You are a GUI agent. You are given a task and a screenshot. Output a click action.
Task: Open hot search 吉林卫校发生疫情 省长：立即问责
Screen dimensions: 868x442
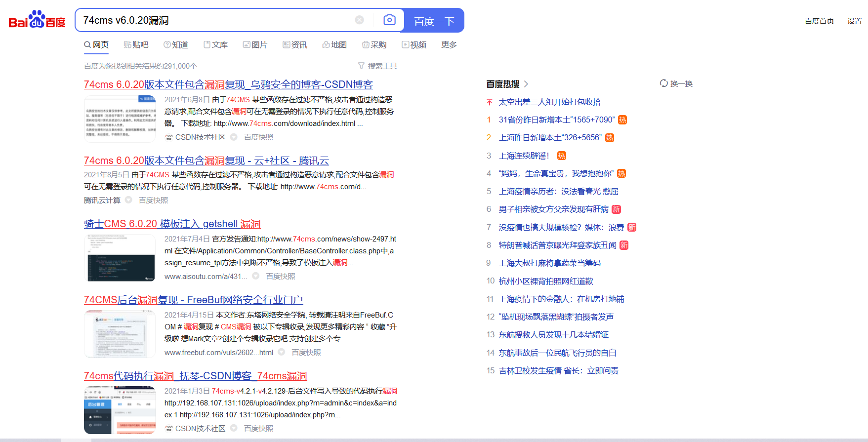[x=558, y=371]
